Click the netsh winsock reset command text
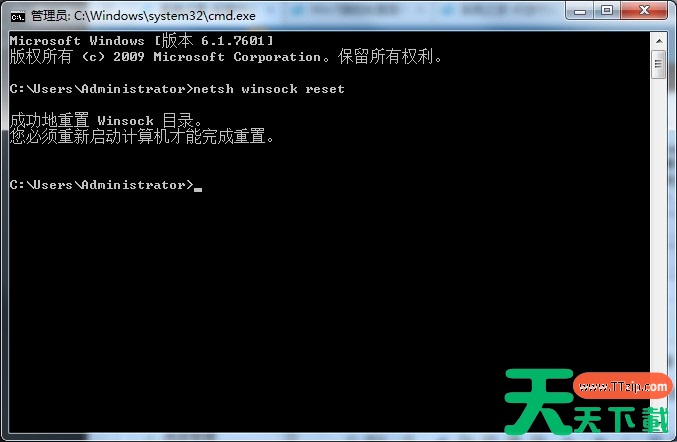 [269, 89]
